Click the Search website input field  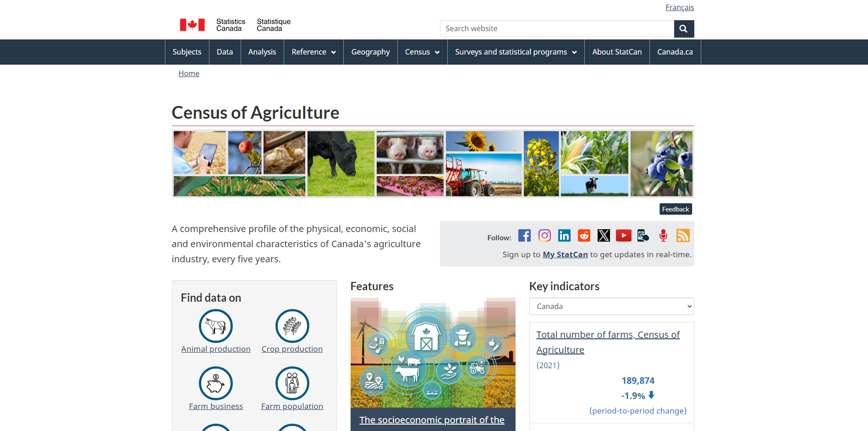point(557,28)
